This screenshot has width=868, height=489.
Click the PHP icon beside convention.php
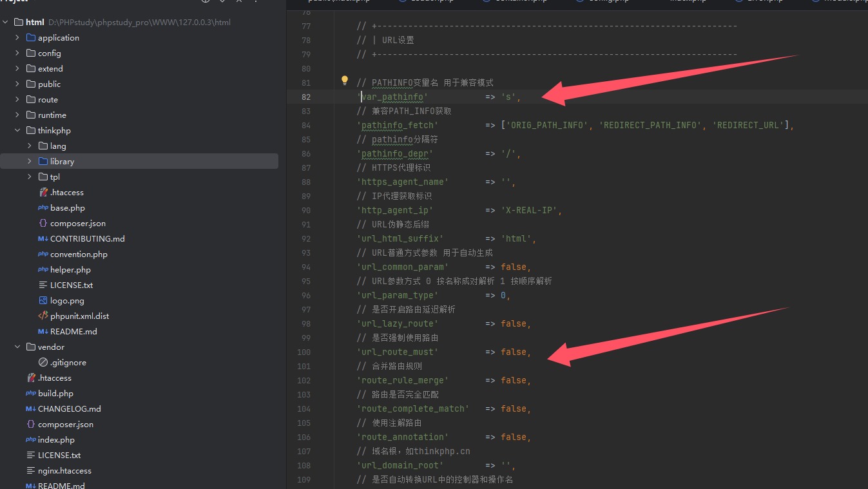tap(43, 254)
